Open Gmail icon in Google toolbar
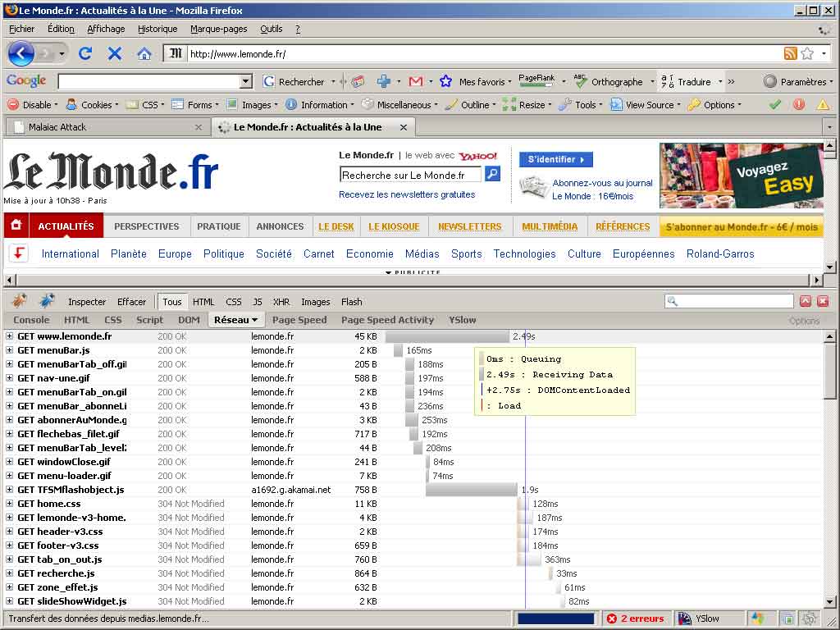This screenshot has width=840, height=630. tap(416, 81)
